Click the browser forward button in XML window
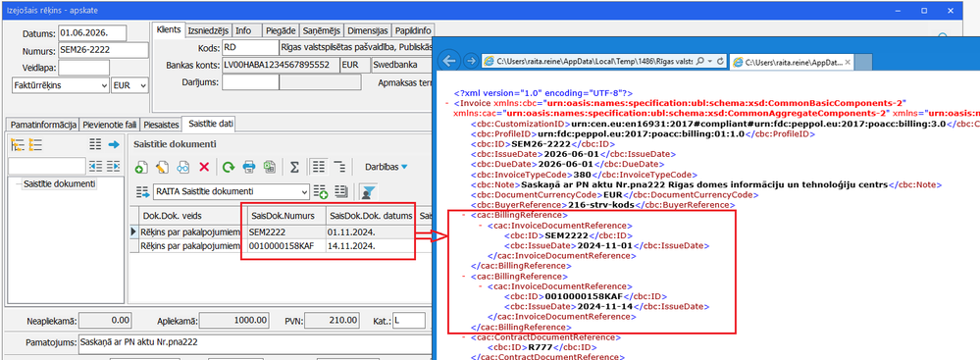Viewport: 980px width, 360px height. [471, 61]
